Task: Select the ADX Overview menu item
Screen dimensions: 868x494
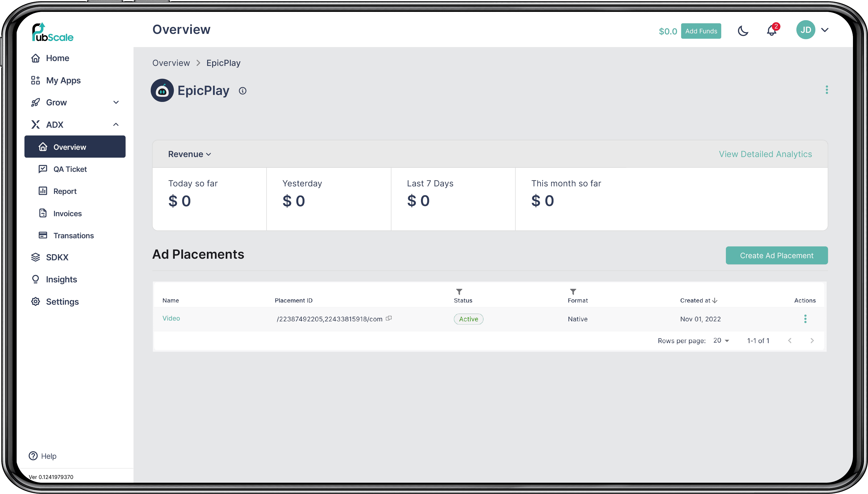Action: tap(75, 147)
